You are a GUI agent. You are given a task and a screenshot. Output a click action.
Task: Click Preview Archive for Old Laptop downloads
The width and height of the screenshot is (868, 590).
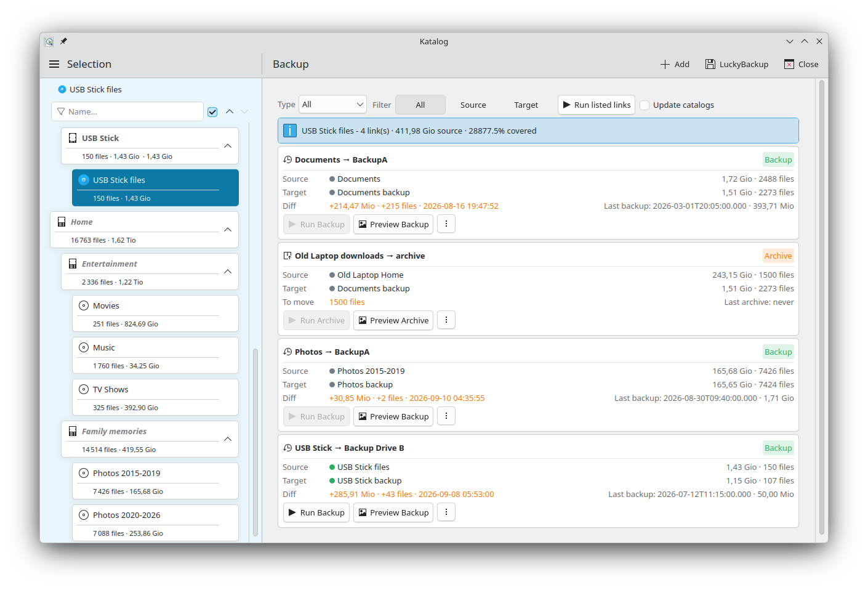pos(393,320)
